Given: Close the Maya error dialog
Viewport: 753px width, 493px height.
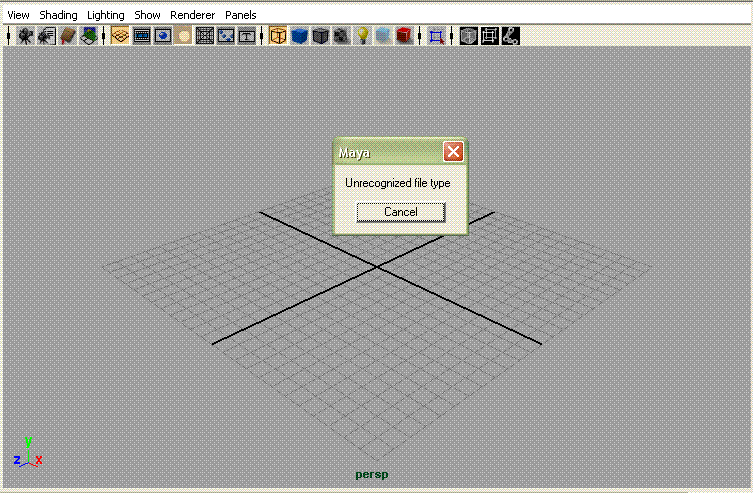Looking at the screenshot, I should click(453, 152).
